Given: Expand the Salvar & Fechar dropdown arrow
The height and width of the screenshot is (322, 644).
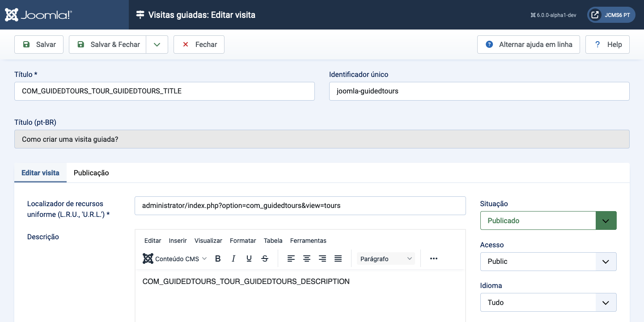Looking at the screenshot, I should (x=157, y=45).
